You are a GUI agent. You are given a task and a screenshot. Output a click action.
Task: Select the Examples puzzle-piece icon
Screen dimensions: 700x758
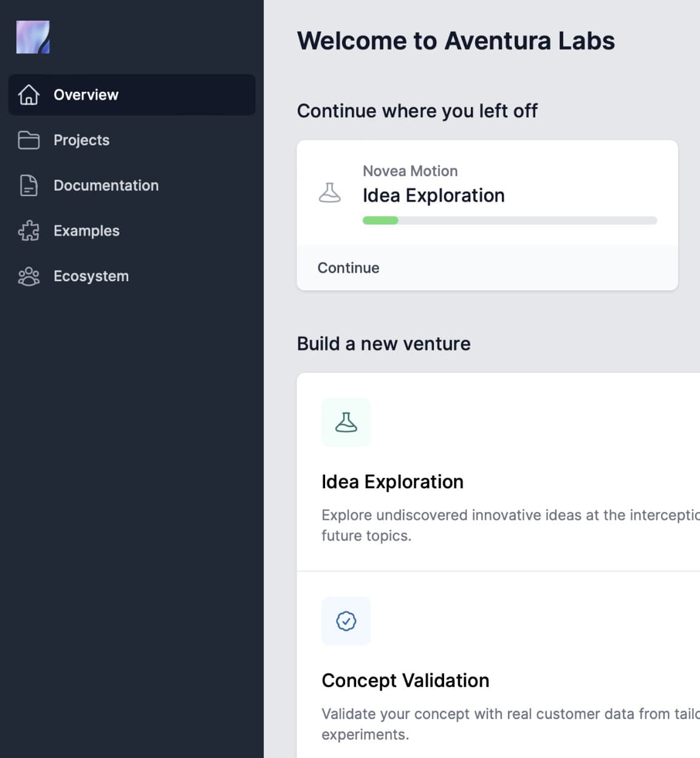[x=28, y=231]
